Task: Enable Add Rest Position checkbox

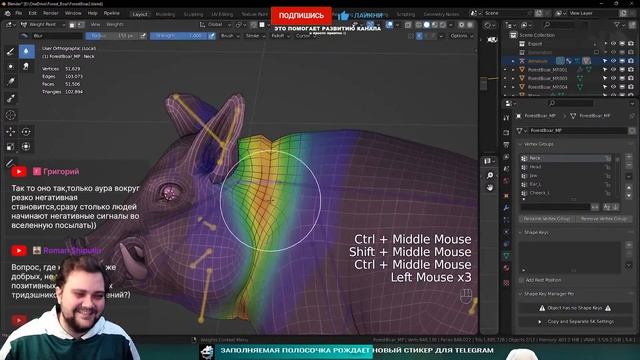Action: point(521,280)
